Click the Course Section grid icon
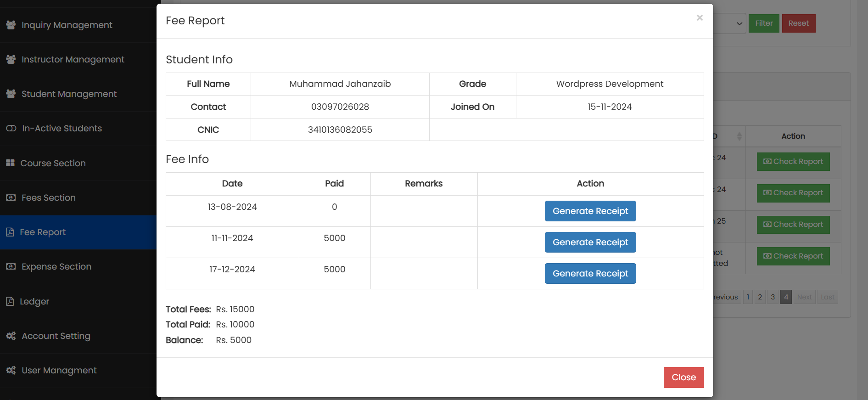Viewport: 868px width, 400px height. 10,163
